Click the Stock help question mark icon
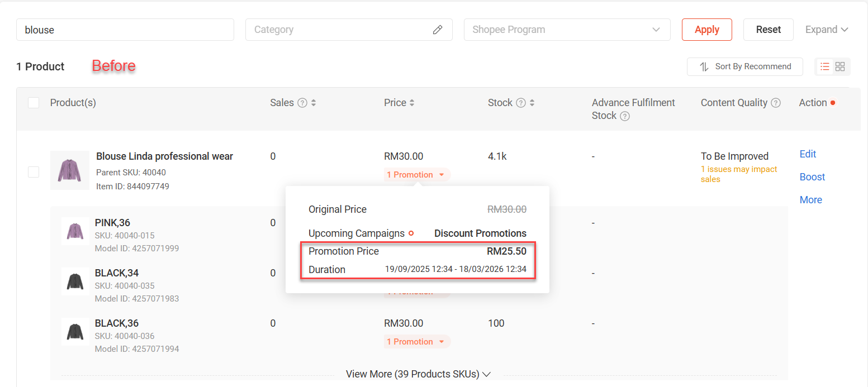Screen dimensions: 868x387 pyautogui.click(x=520, y=103)
